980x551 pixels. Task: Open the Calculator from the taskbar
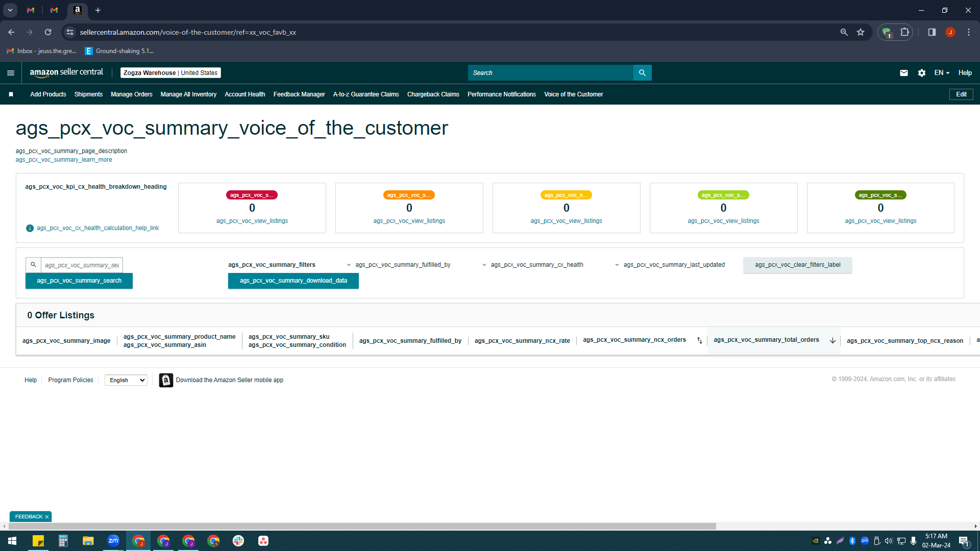(63, 541)
